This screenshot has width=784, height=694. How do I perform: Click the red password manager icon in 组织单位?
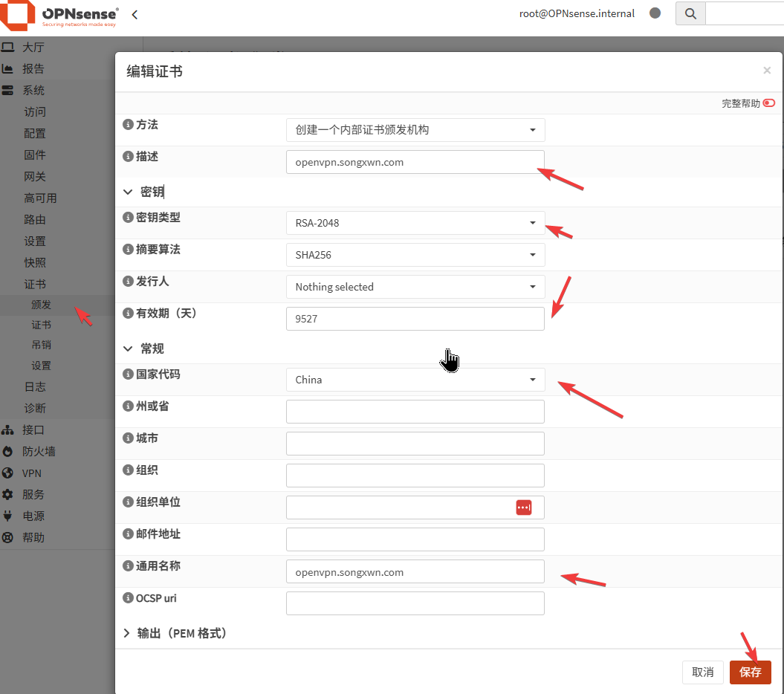(x=524, y=507)
